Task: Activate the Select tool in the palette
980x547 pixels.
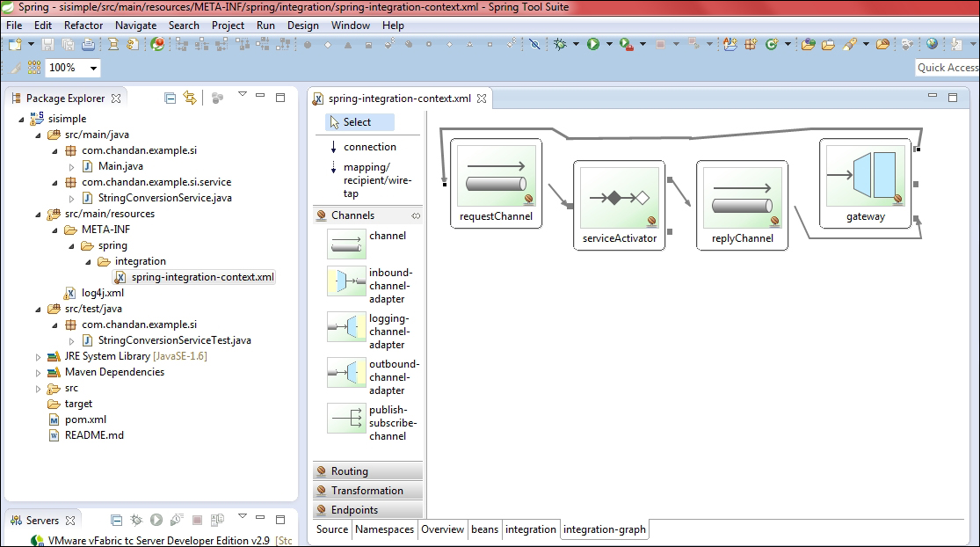Action: [x=356, y=121]
